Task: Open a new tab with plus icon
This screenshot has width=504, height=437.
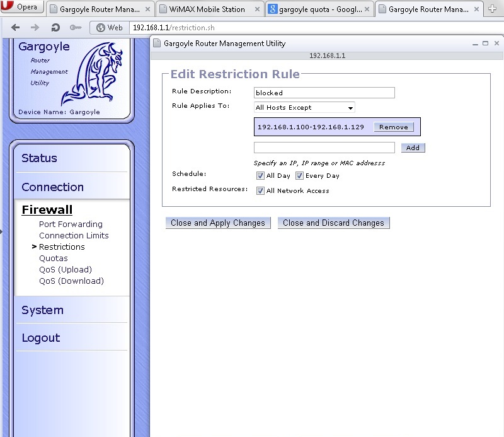Action: point(492,9)
